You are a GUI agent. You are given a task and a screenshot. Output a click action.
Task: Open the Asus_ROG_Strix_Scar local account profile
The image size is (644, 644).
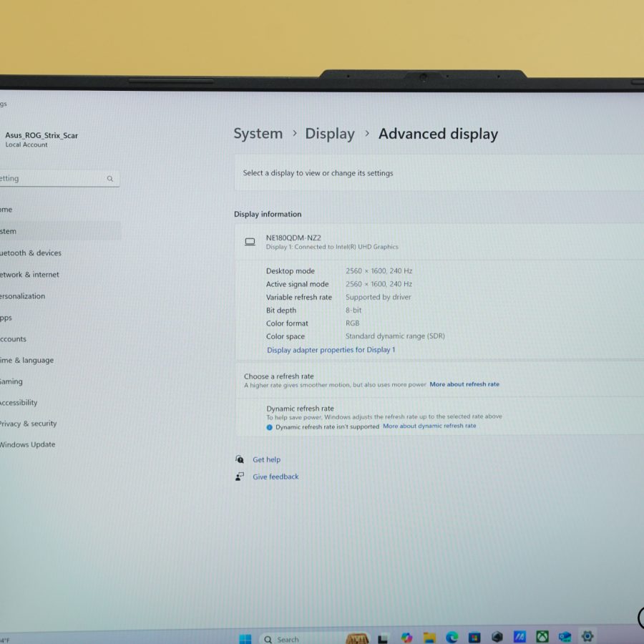41,140
